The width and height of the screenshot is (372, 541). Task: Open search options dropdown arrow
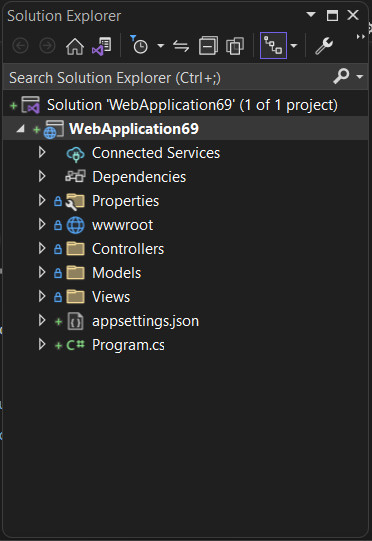coord(360,77)
